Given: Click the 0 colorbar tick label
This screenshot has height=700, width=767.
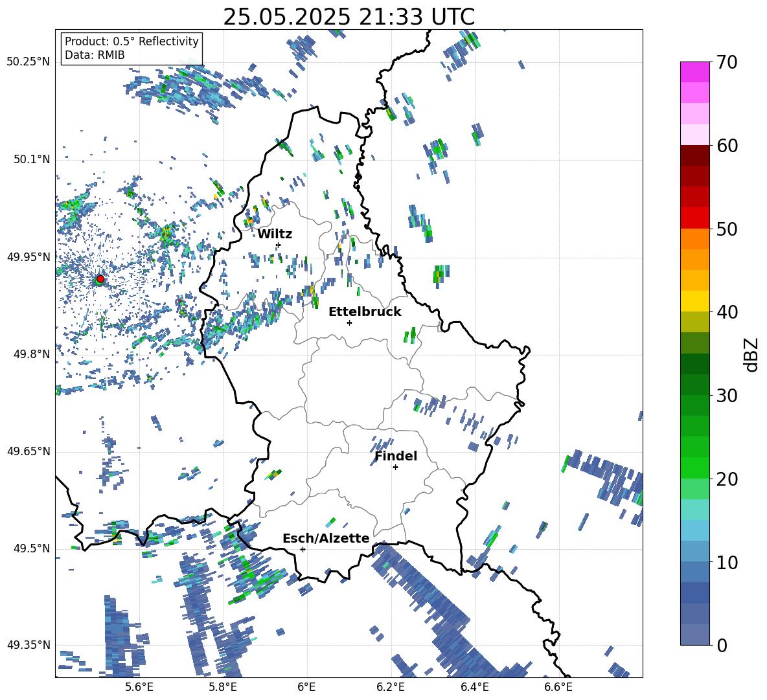Looking at the screenshot, I should coord(722,645).
